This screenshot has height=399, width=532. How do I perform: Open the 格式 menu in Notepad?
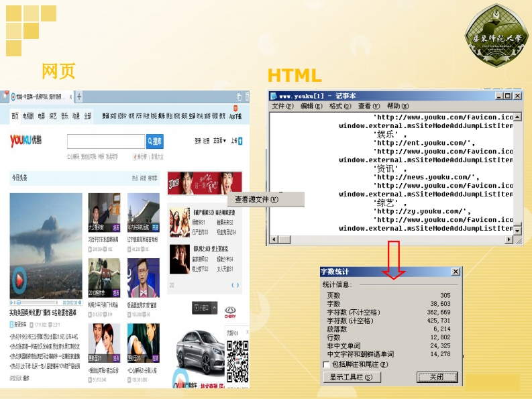[x=340, y=106]
